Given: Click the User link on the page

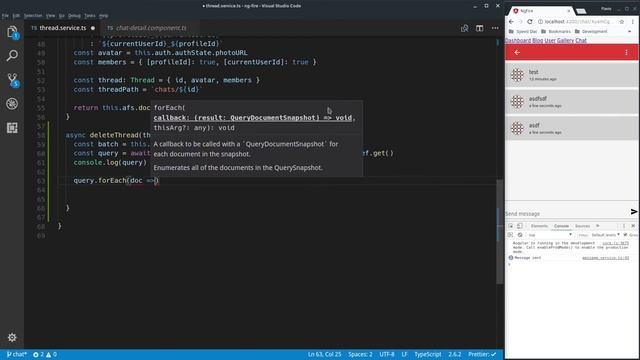Looking at the screenshot, I should point(550,40).
